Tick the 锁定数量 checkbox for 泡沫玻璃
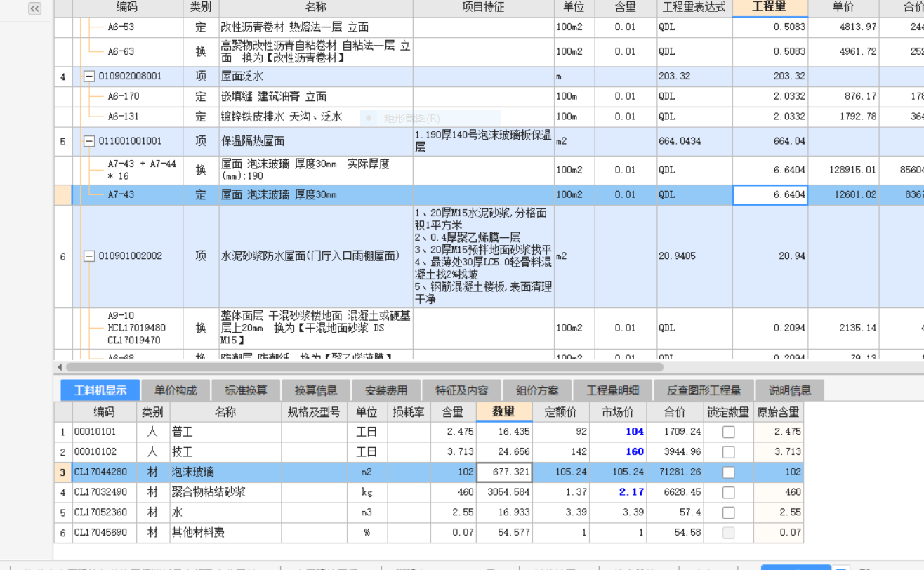Viewport: 924px width, 570px height. tap(728, 472)
